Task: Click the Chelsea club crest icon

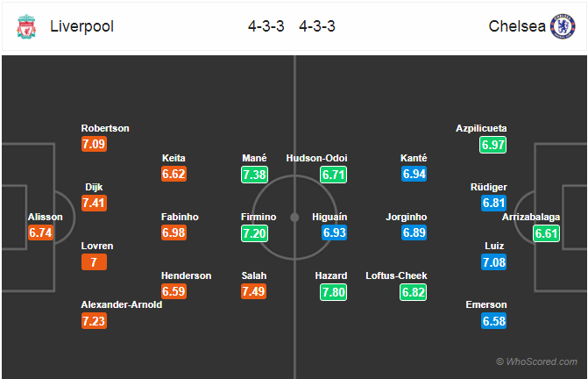Action: pyautogui.click(x=563, y=26)
